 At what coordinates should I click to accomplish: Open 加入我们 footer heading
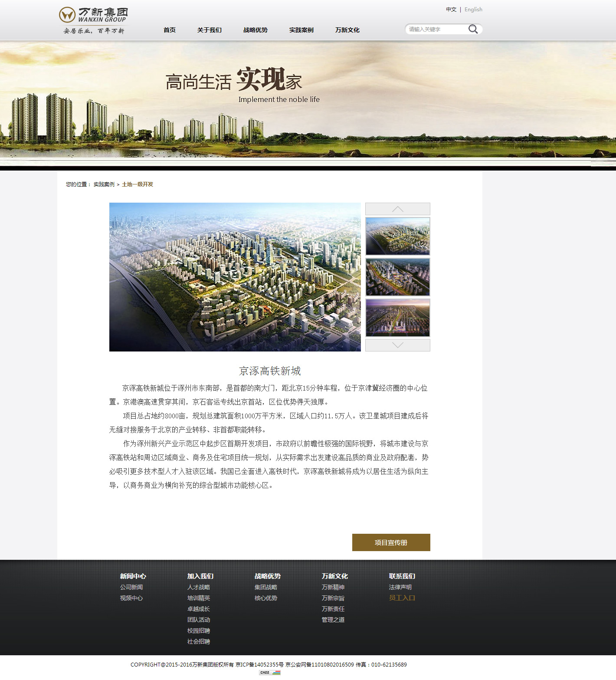[x=200, y=576]
